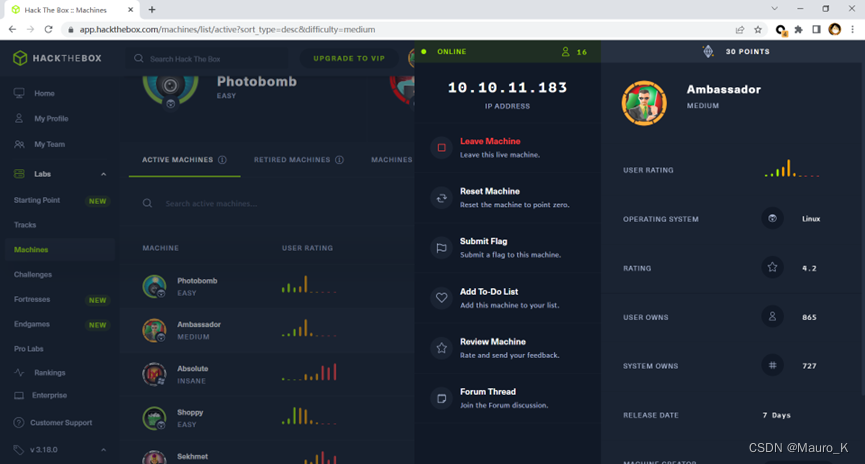This screenshot has width=865, height=464.
Task: Expand the v 3.18.0 version chevron
Action: (103, 450)
